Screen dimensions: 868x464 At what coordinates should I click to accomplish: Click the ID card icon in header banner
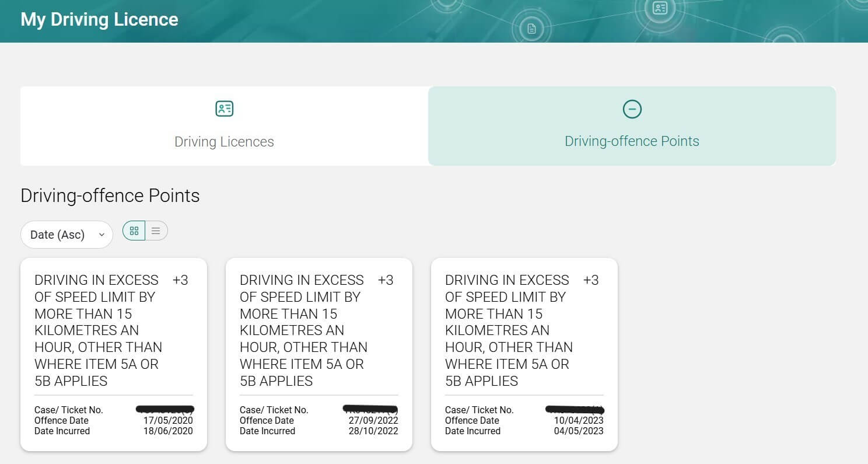pyautogui.click(x=660, y=8)
